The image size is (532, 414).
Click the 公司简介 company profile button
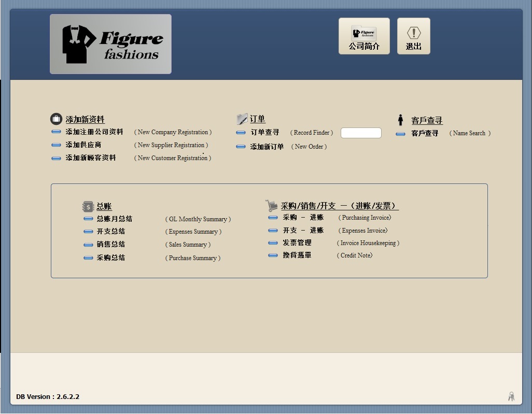[x=364, y=36]
